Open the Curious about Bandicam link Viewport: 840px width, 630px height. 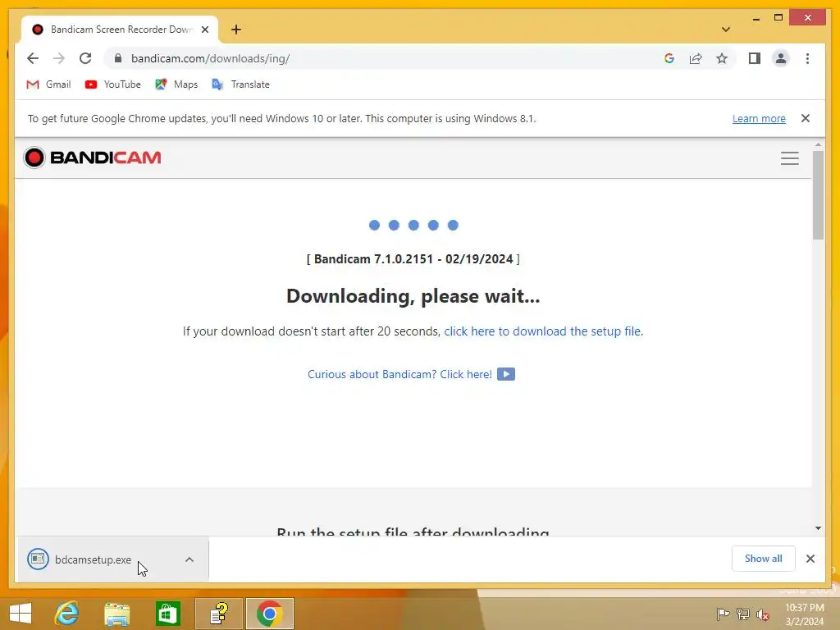point(399,374)
